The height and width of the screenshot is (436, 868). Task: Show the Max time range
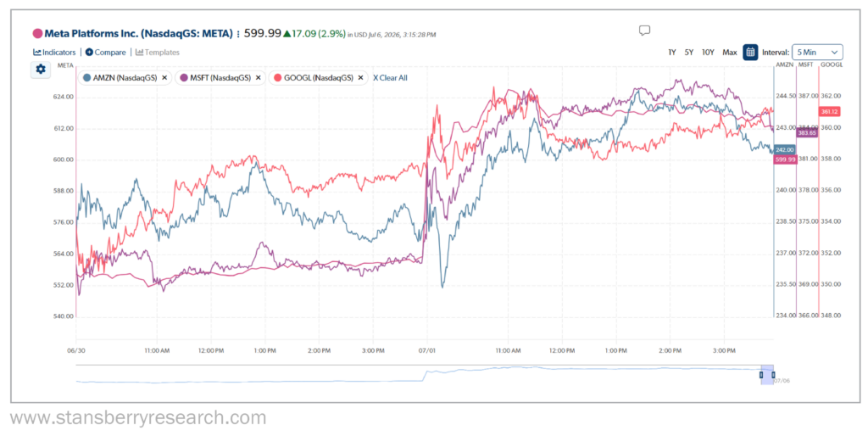pyautogui.click(x=730, y=53)
